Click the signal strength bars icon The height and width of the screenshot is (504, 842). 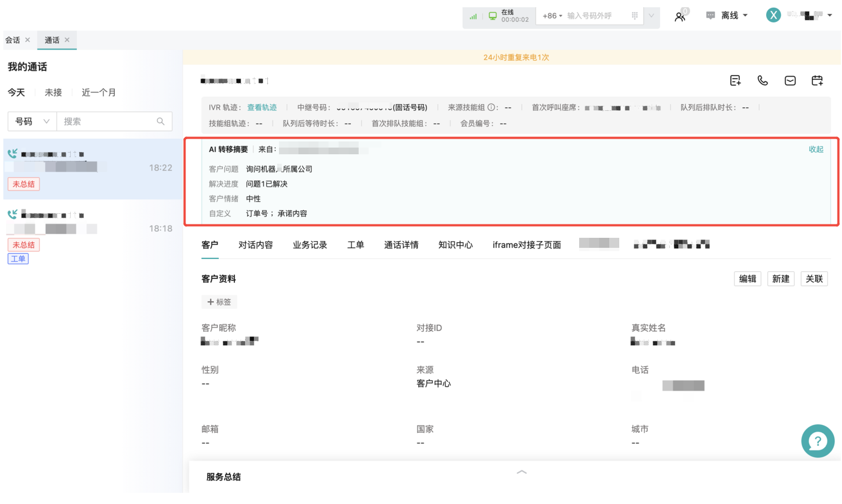[x=473, y=16]
